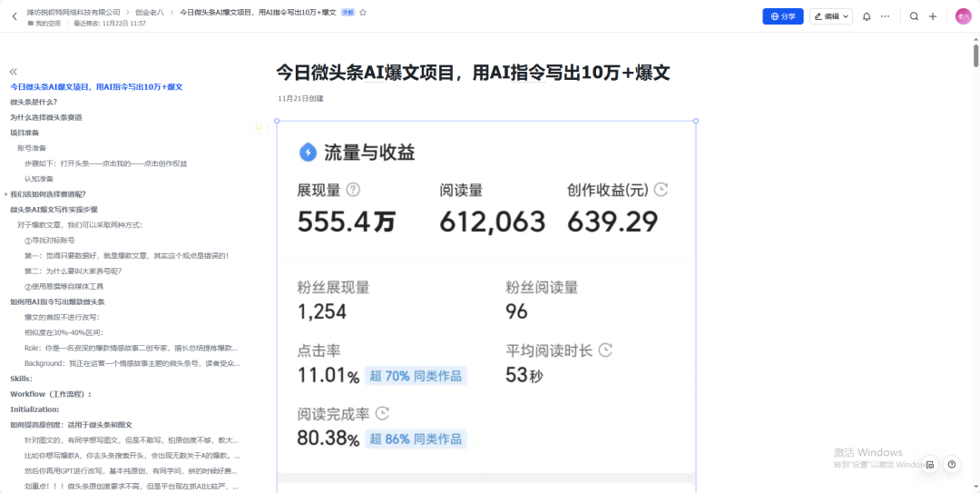Select outline item 划重点!!!微头条原创度要求不高

[x=132, y=486]
